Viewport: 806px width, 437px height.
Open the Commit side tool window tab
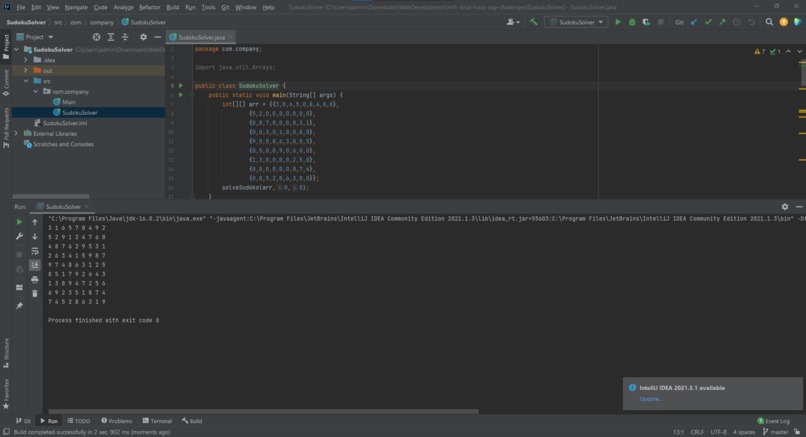[6, 82]
